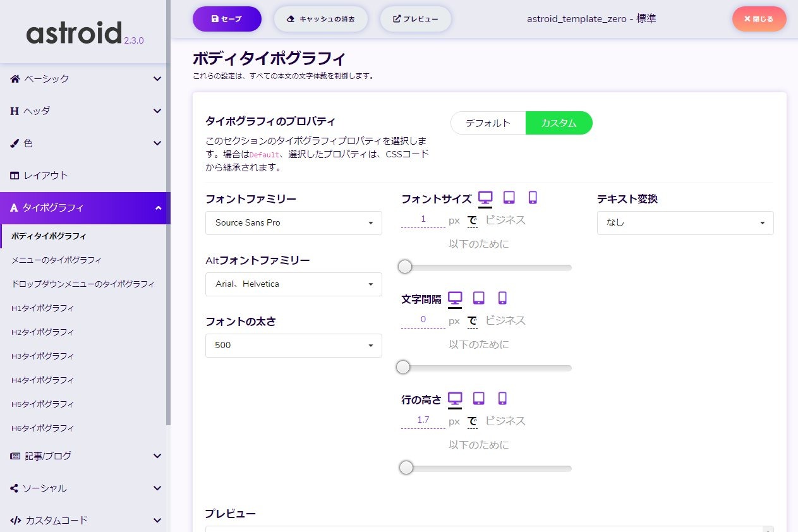Expand the ベーシック sidebar section
Image resolution: width=798 pixels, height=532 pixels.
(x=85, y=79)
